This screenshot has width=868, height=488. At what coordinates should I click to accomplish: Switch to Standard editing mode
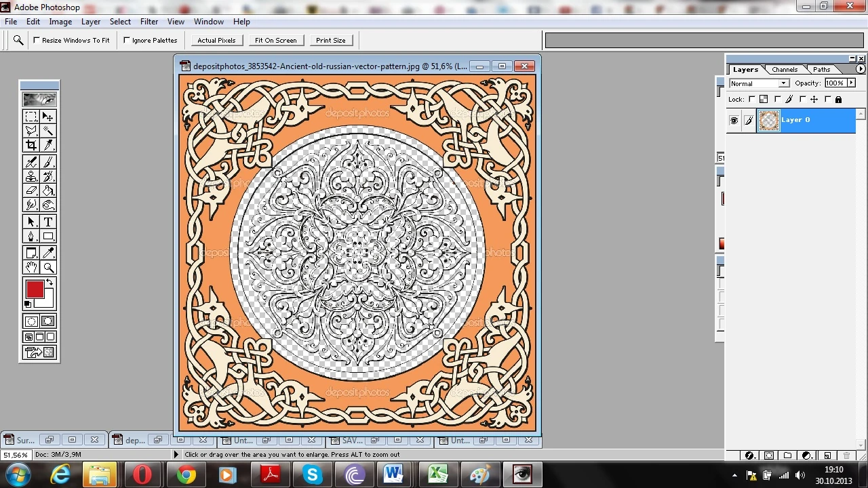click(31, 321)
